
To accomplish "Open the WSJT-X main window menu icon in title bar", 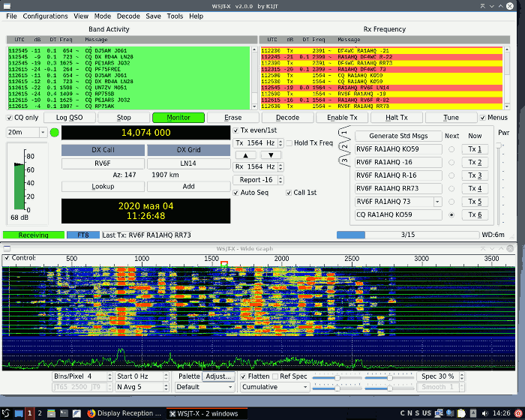I will coord(6,6).
